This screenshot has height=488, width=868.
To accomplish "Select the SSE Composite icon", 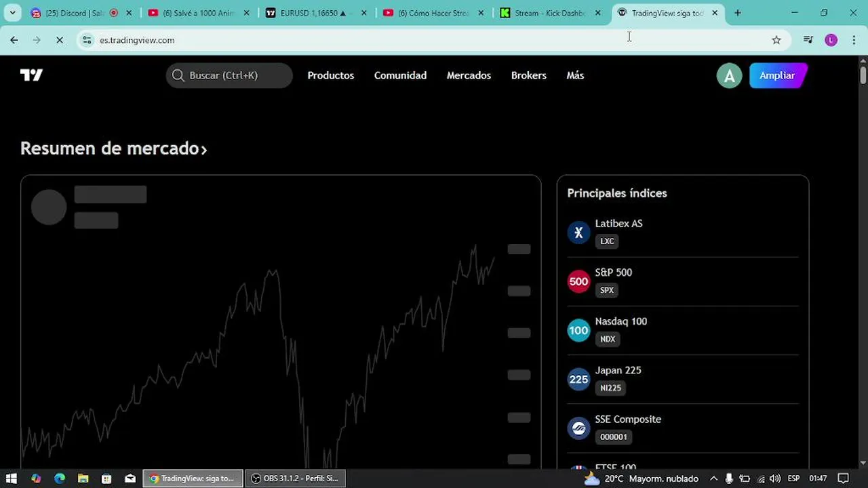I will tap(578, 428).
